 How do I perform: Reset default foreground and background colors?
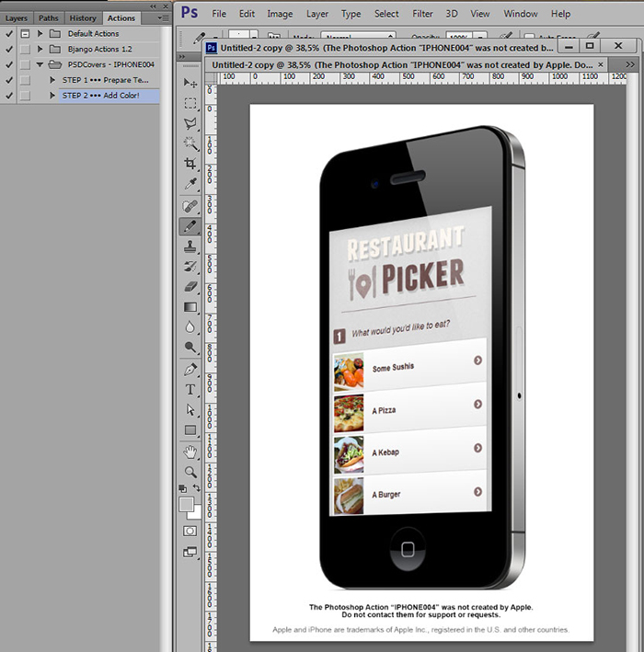[183, 488]
